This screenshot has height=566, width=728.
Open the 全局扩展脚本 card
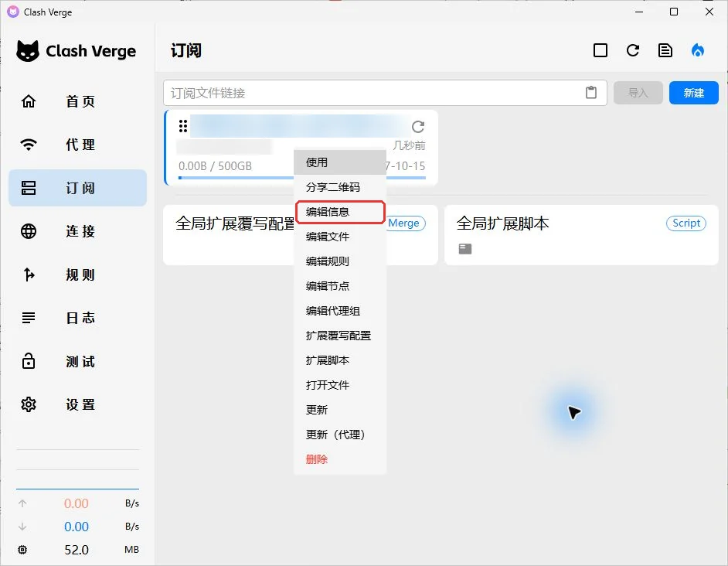[581, 235]
